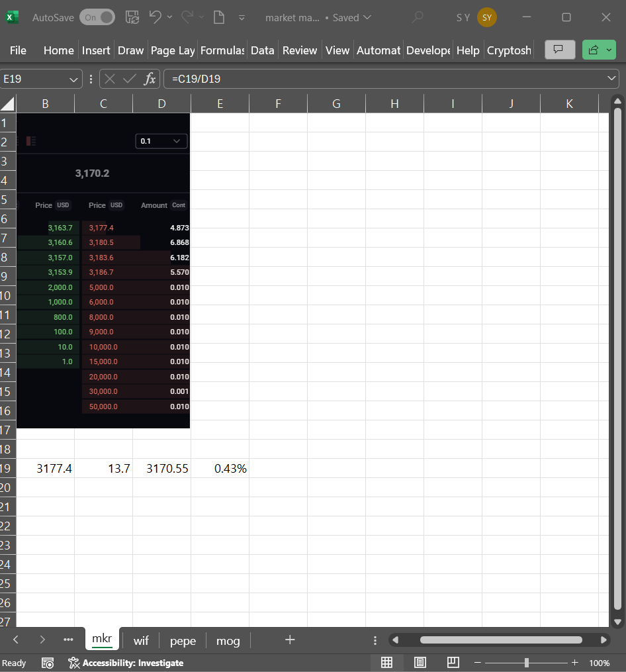Switch to the Home tab

[59, 50]
